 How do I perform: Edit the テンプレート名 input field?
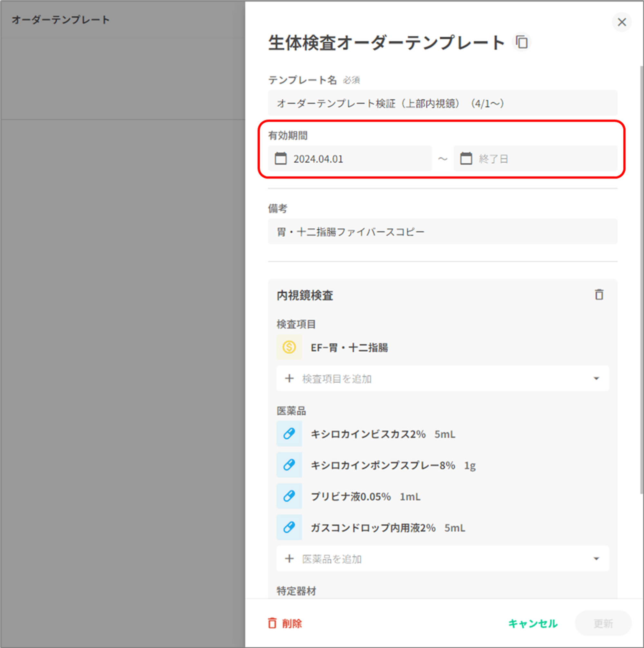click(442, 103)
